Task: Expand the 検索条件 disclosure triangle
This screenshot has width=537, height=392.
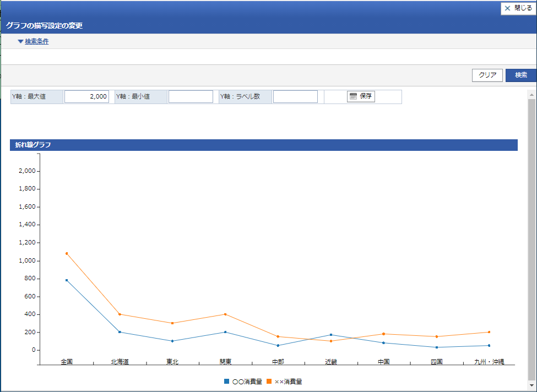Action: coord(20,41)
